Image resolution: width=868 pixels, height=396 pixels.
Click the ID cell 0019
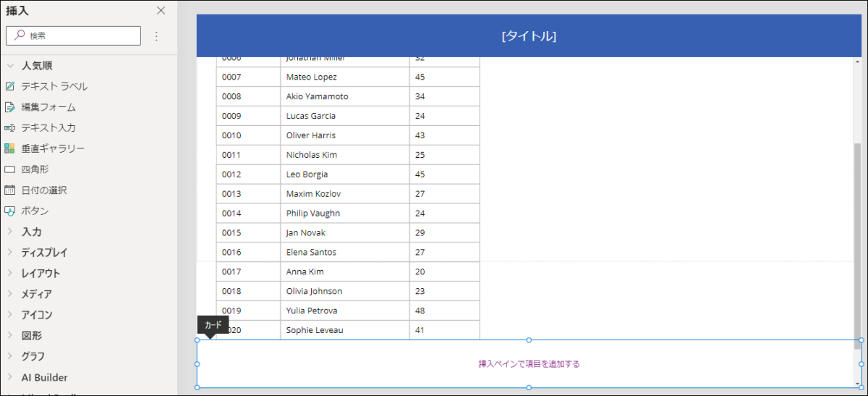tap(248, 311)
